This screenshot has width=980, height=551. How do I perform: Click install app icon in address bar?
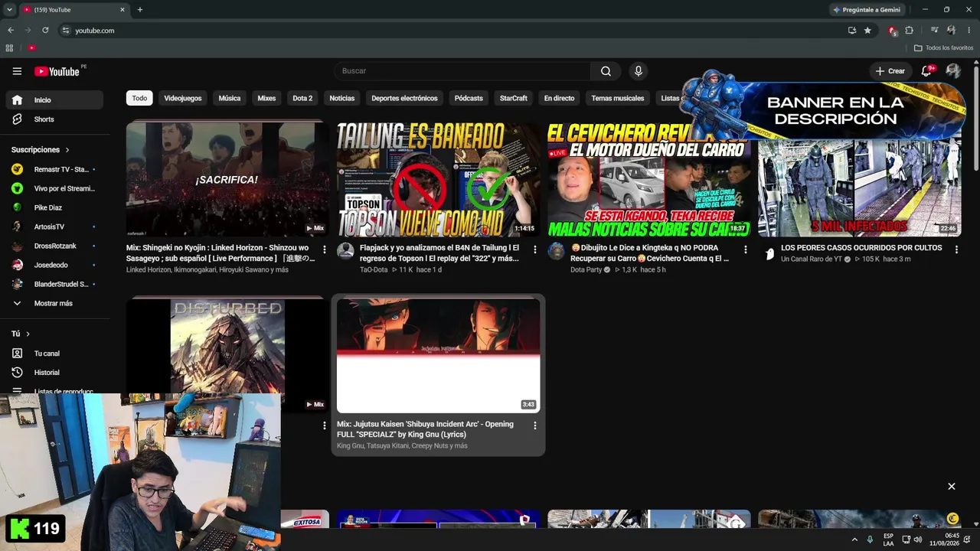pyautogui.click(x=852, y=31)
